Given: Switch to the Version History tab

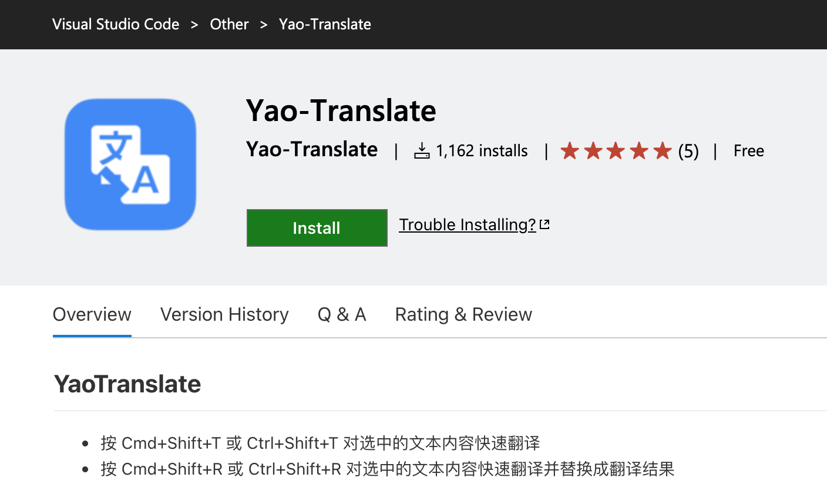Looking at the screenshot, I should [224, 314].
